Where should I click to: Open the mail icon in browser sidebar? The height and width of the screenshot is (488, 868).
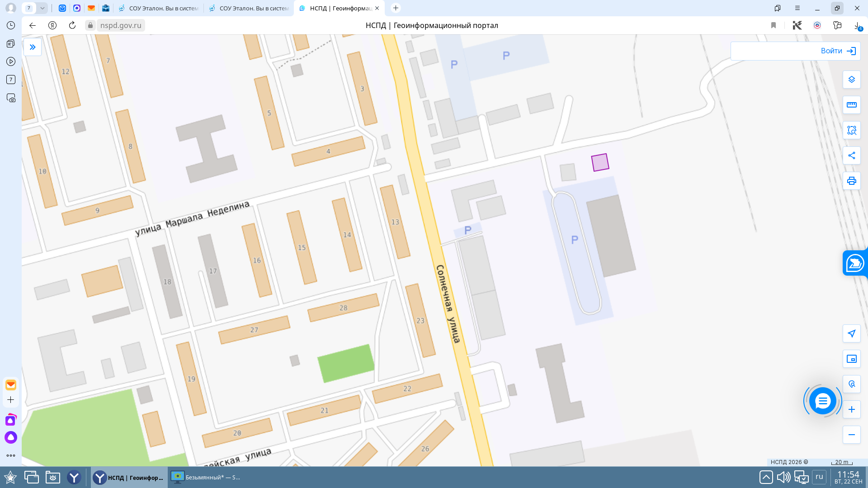coord(11,385)
